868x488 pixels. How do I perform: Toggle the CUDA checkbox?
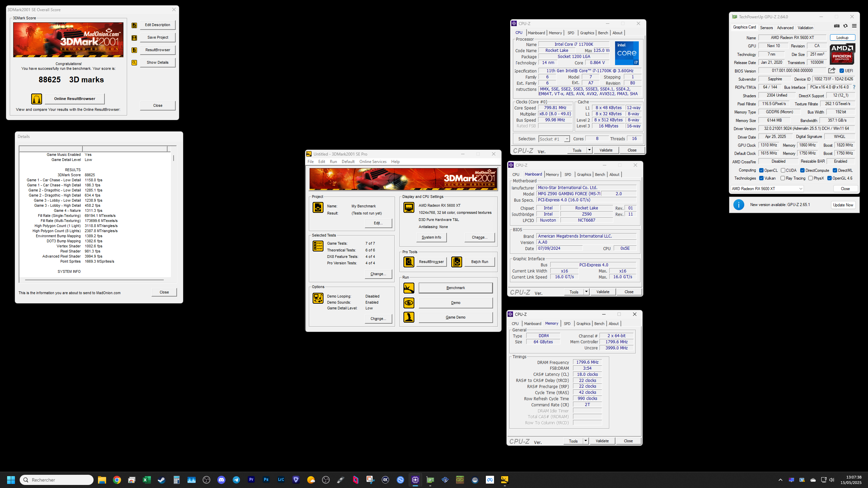click(x=783, y=170)
